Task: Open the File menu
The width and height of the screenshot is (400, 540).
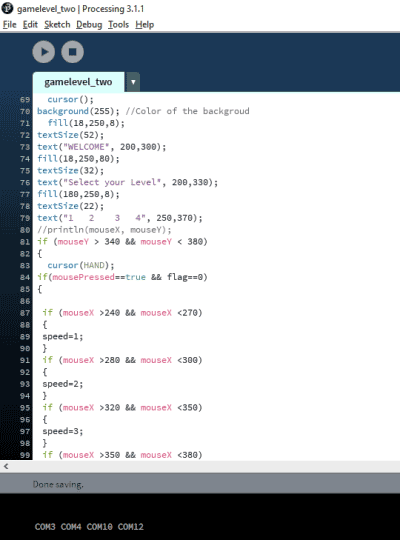Action: [x=10, y=25]
